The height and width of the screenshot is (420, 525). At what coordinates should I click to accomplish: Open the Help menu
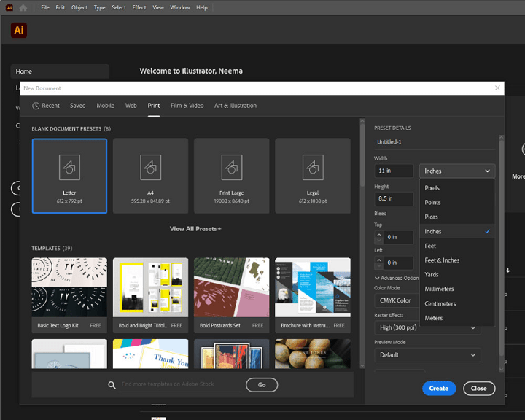click(202, 7)
